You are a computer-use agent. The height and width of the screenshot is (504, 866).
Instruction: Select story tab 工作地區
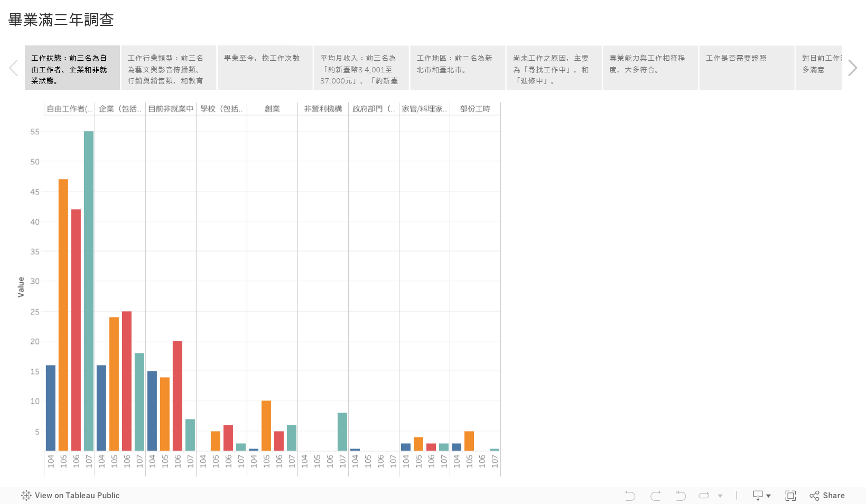coord(458,68)
